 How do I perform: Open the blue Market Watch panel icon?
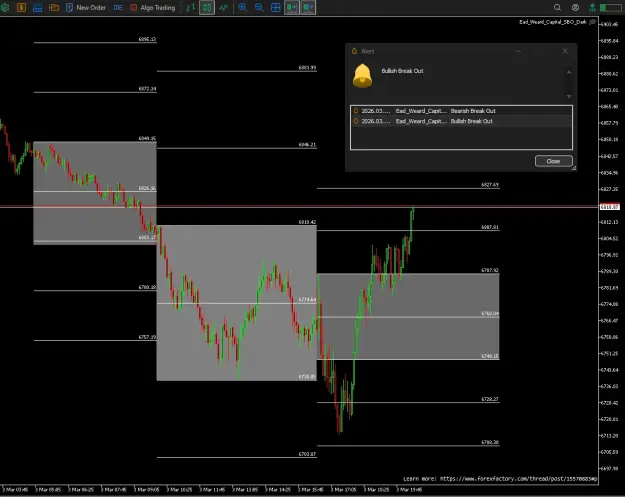[37, 7]
